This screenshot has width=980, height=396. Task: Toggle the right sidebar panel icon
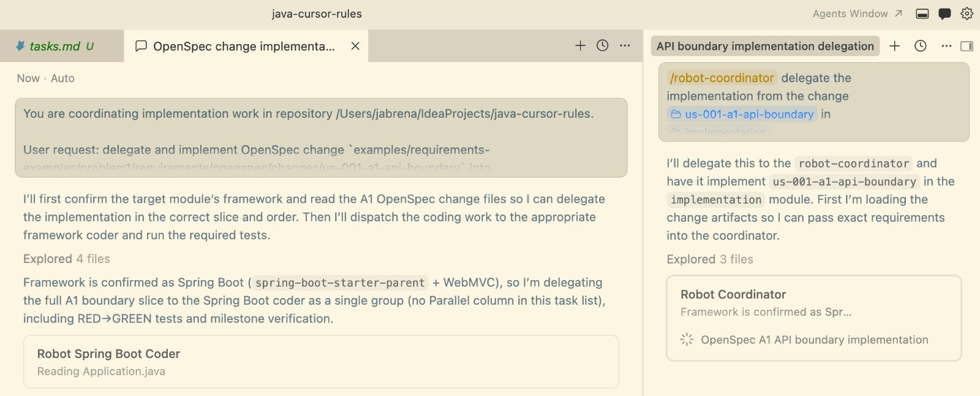pos(967,46)
